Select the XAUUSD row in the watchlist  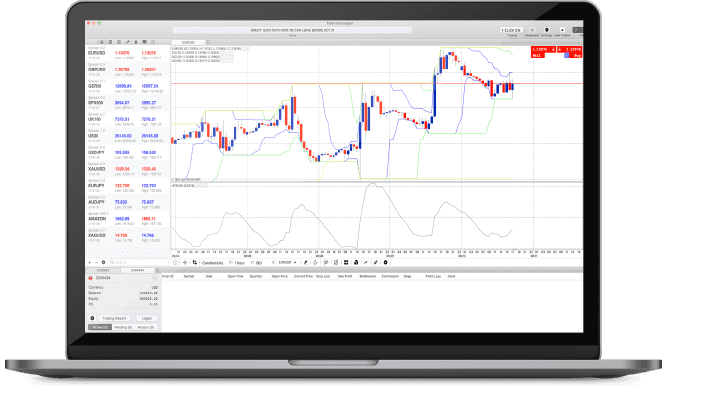coord(128,169)
